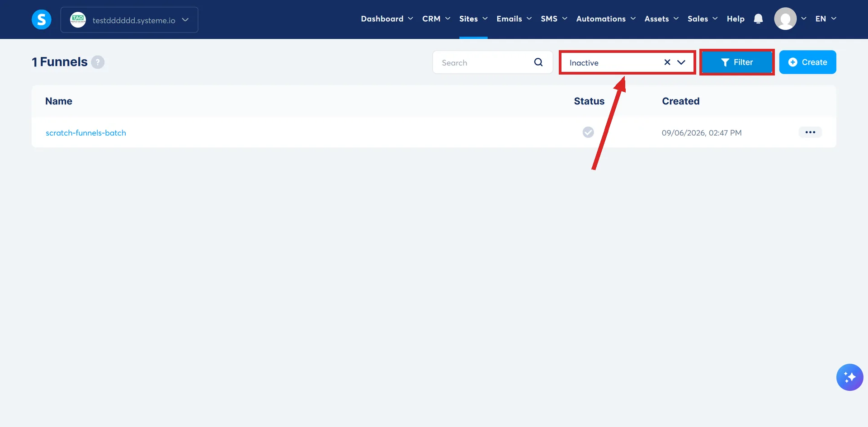Open the EN language dropdown

coord(826,19)
